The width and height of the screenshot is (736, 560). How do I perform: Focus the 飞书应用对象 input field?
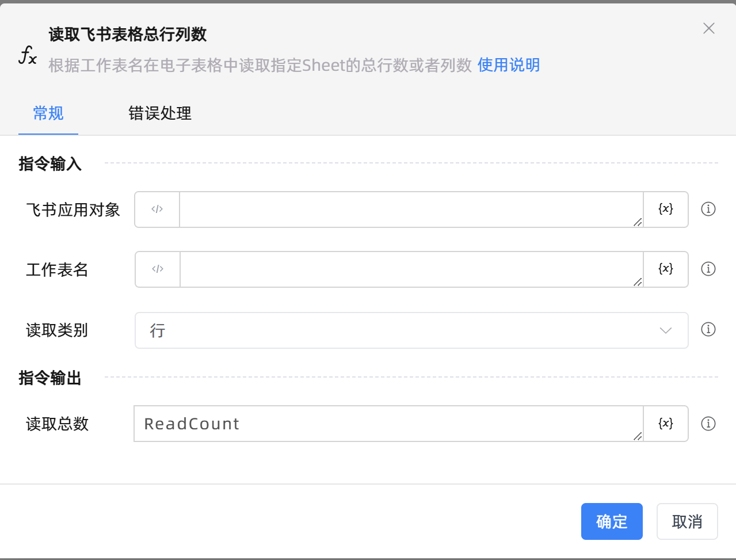pyautogui.click(x=411, y=209)
